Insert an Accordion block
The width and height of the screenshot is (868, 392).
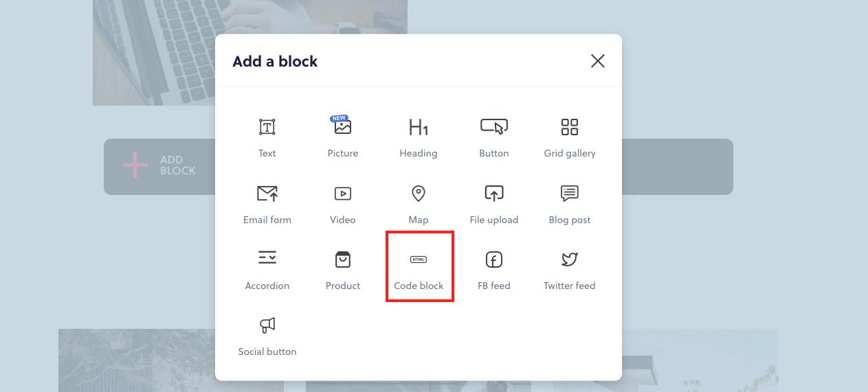pos(267,269)
